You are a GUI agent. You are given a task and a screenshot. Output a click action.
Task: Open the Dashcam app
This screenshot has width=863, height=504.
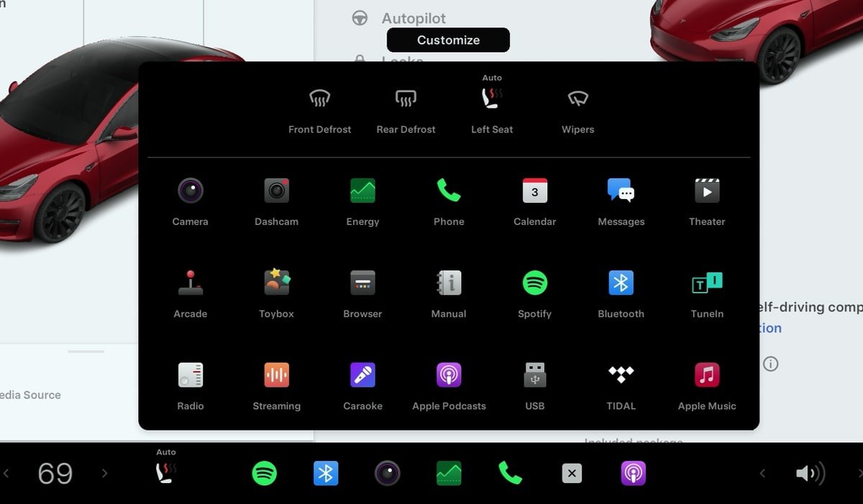point(276,202)
